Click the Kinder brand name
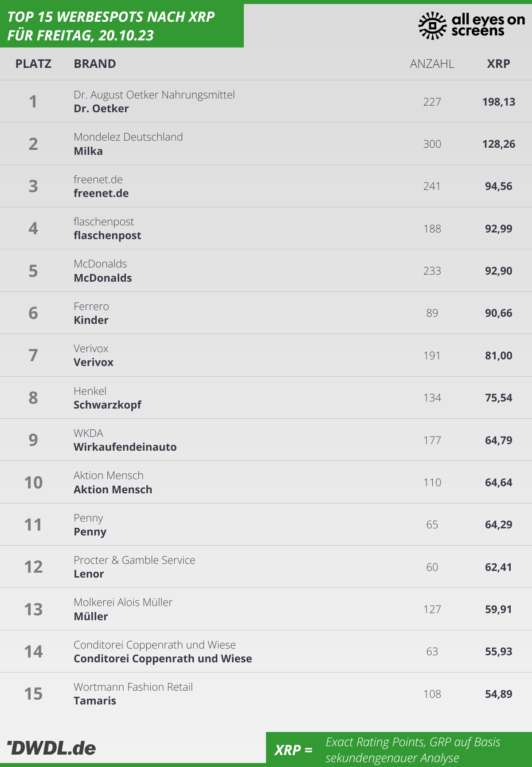This screenshot has height=767, width=532. point(91,320)
